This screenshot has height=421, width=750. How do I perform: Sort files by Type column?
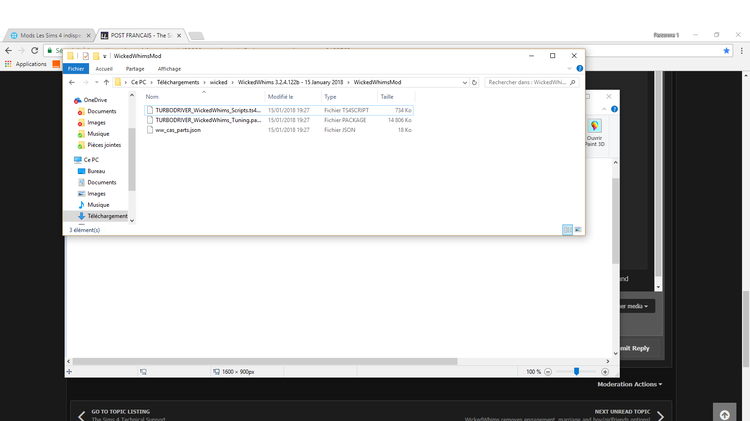coord(350,97)
